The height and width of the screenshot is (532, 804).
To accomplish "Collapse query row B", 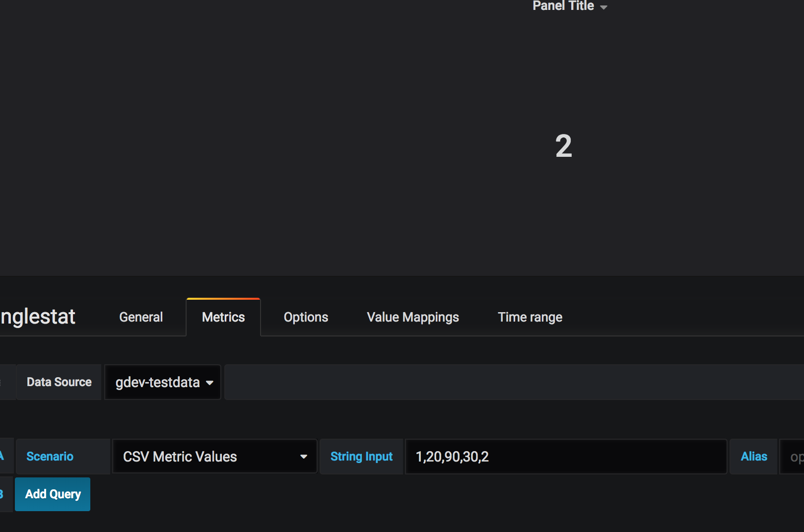I will (x=2, y=494).
